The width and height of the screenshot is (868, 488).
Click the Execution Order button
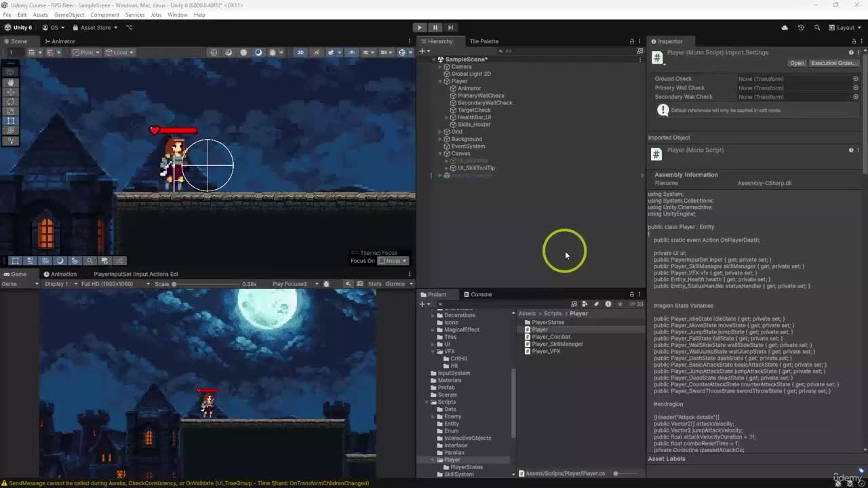tap(834, 63)
